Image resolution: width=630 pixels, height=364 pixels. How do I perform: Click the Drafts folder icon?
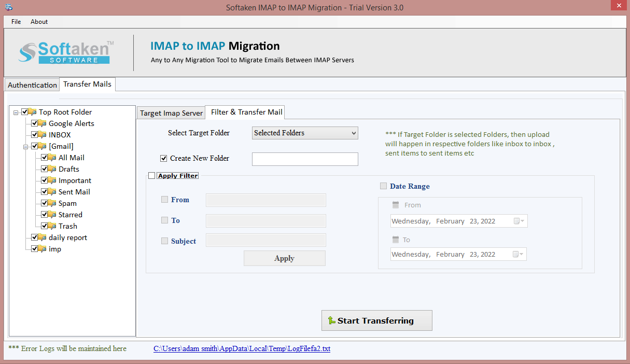pyautogui.click(x=52, y=169)
